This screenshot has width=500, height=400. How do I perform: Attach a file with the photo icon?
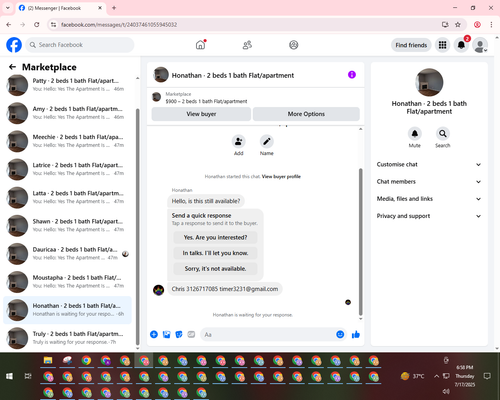pyautogui.click(x=166, y=334)
